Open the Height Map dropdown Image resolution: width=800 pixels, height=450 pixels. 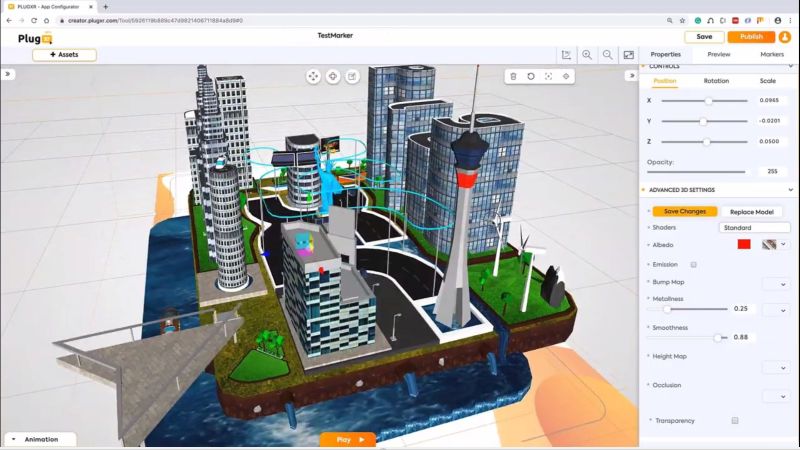click(x=776, y=368)
